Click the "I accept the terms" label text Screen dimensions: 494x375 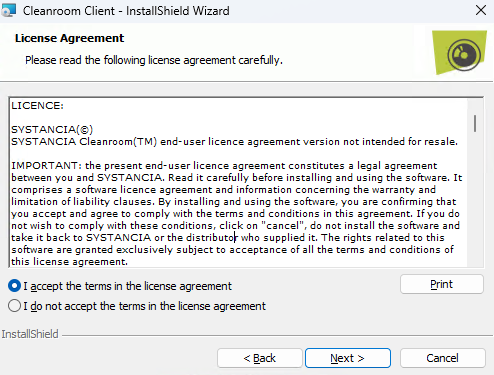[127, 286]
